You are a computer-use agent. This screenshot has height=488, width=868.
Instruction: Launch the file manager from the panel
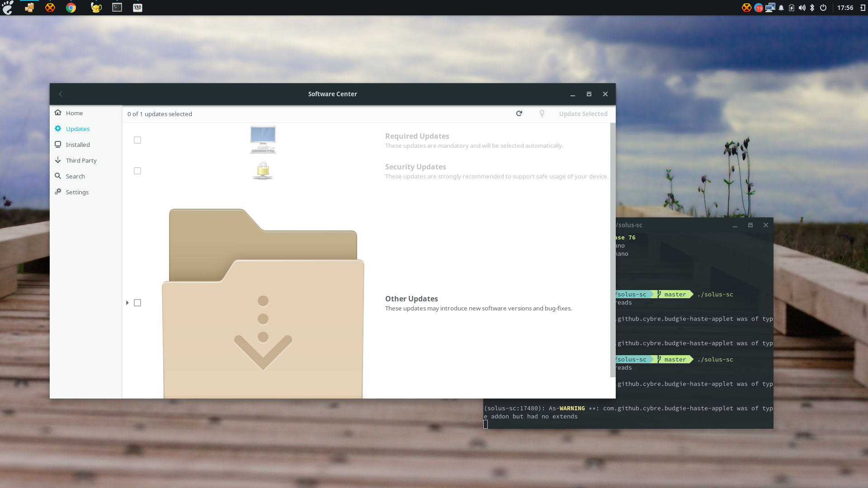click(29, 8)
